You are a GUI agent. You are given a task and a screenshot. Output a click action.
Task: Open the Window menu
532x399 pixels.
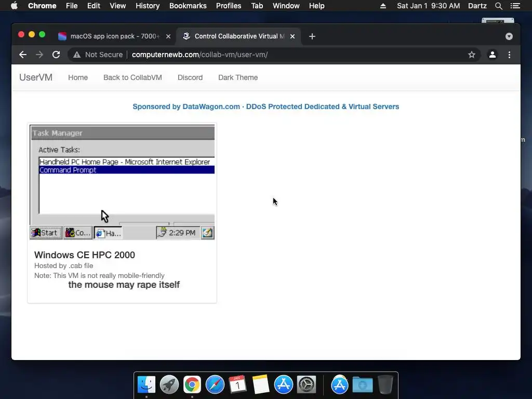pos(286,6)
